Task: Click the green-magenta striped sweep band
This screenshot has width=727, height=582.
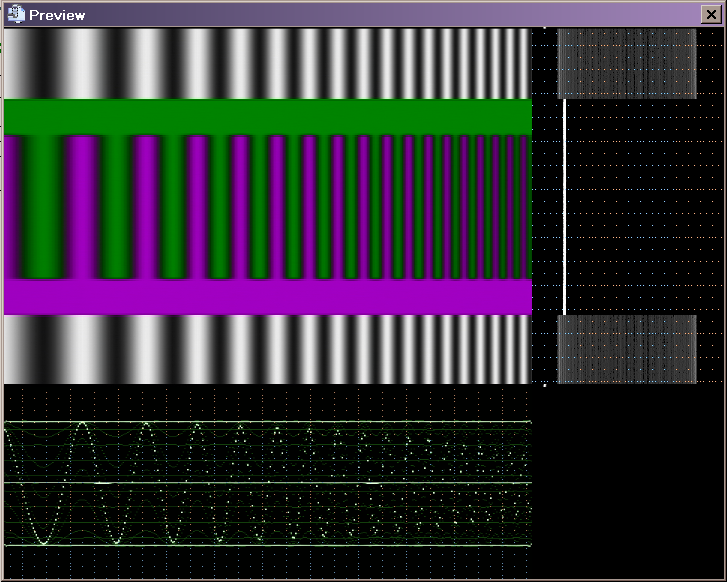Action: tap(268, 207)
